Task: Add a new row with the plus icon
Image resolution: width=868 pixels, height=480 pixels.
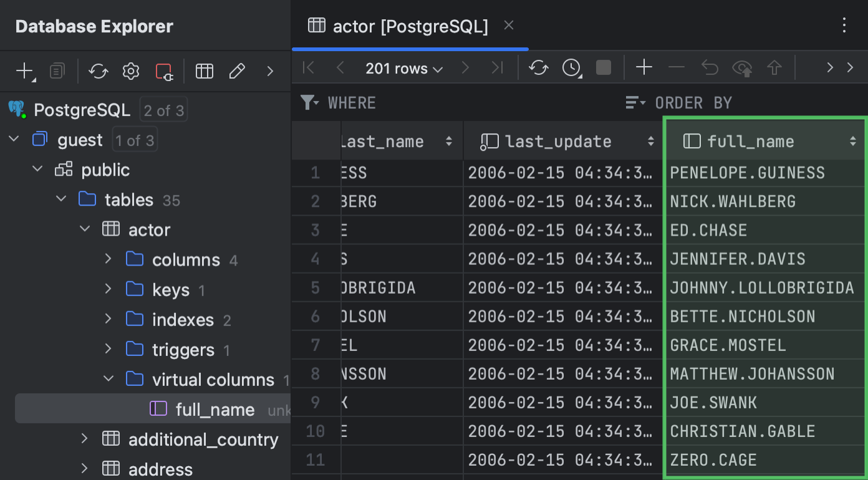Action: tap(644, 67)
